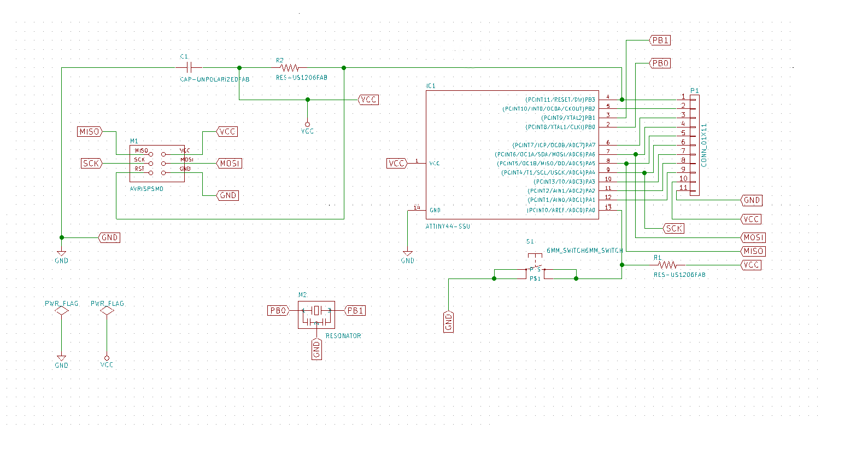Viewport: 868px width, 464px height.
Task: Click the (PCINT6/OC1A/SDA/MOSI/ADC6)PA6 pin name
Action: pyautogui.click(x=545, y=154)
